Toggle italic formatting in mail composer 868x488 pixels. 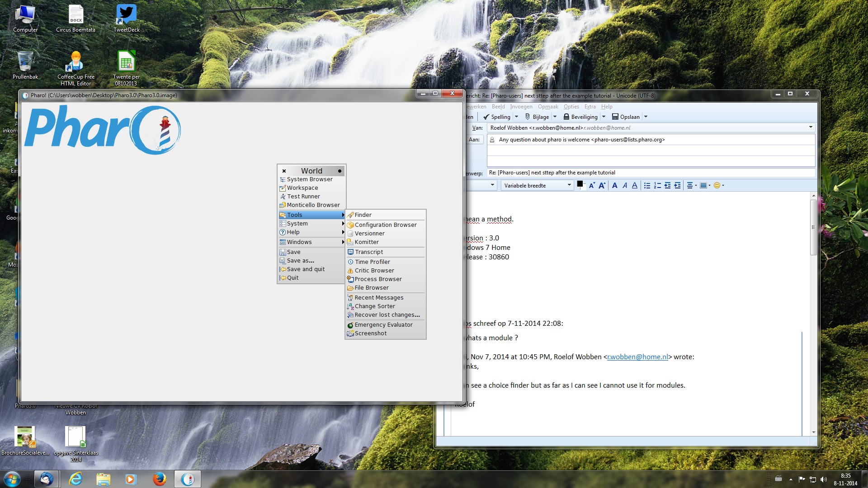click(625, 186)
